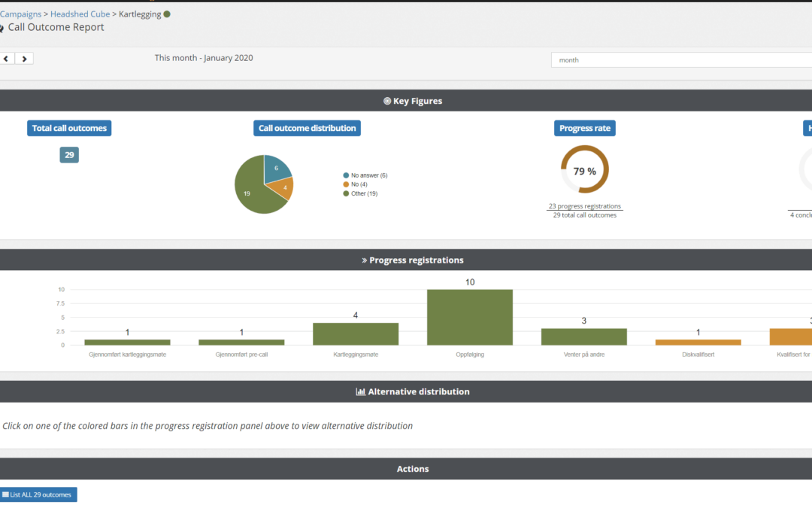Click the 29 total call outcomes text
Screen dimensions: 812x508
click(x=585, y=215)
